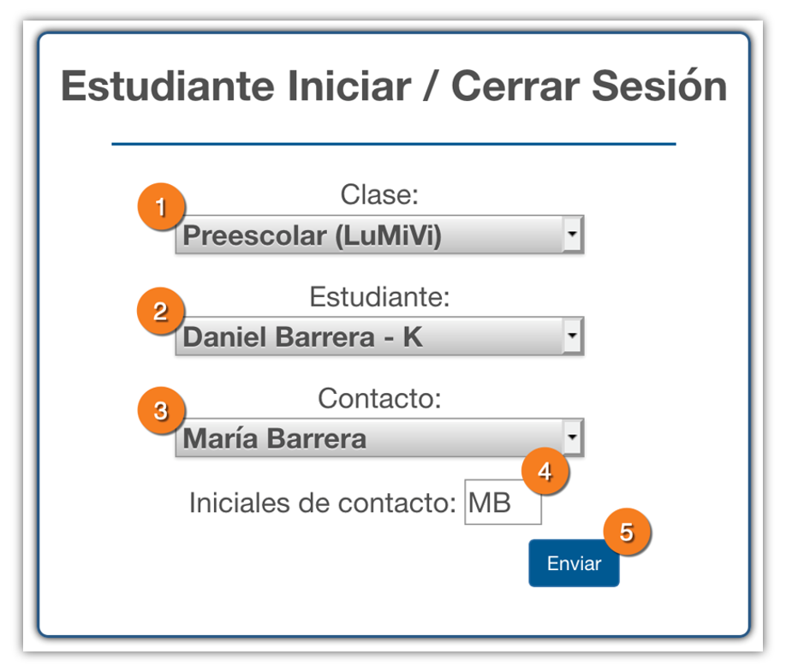Click the orange number 5 badge

627,532
